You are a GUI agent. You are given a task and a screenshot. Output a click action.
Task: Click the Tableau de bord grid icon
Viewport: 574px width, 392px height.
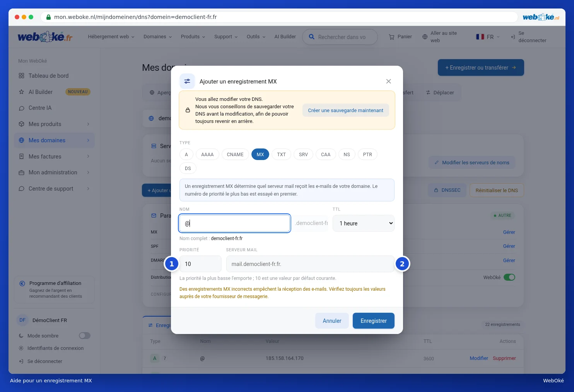pos(21,76)
